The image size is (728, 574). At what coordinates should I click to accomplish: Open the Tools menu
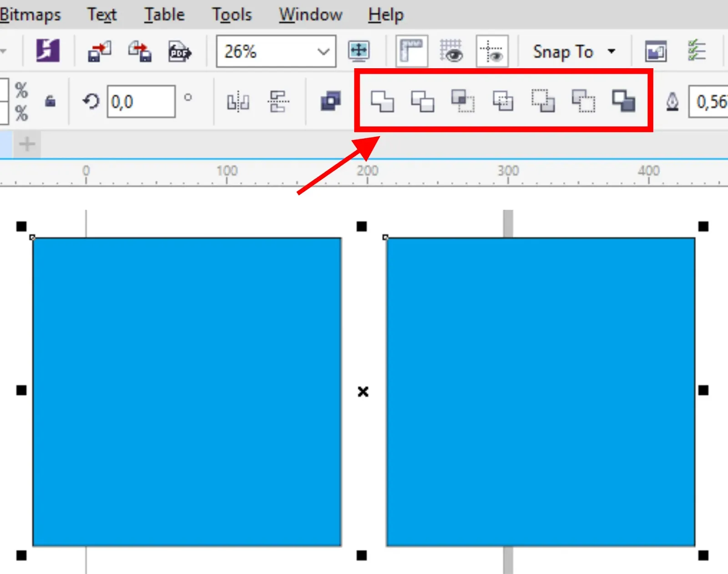pos(232,15)
